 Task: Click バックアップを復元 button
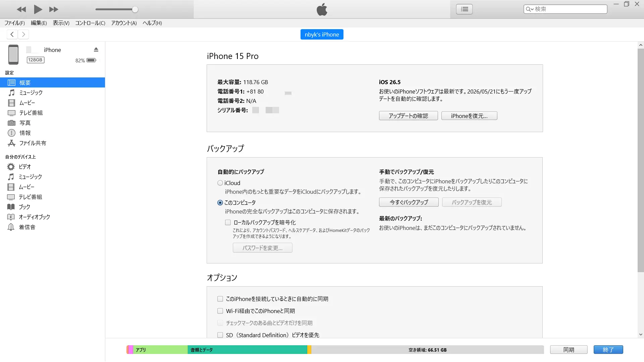[x=472, y=202]
